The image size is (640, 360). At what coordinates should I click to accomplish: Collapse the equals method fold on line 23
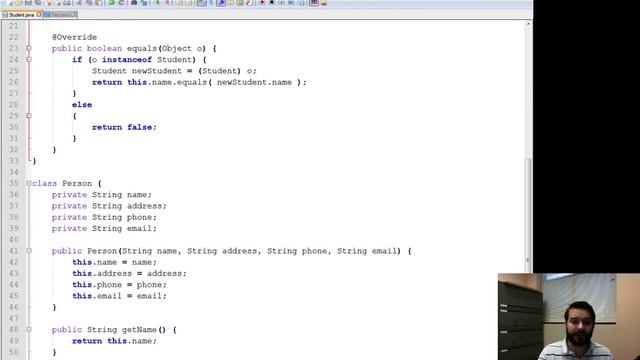29,49
